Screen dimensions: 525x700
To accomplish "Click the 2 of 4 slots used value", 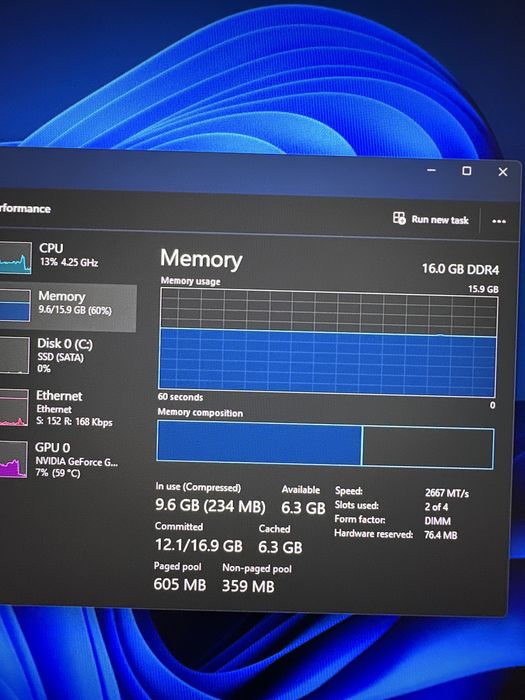I will pyautogui.click(x=436, y=507).
